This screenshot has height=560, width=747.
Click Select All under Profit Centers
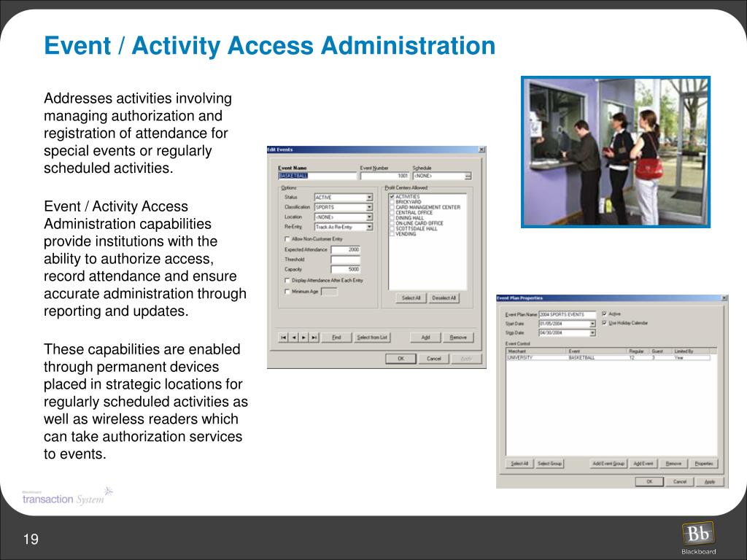click(411, 298)
